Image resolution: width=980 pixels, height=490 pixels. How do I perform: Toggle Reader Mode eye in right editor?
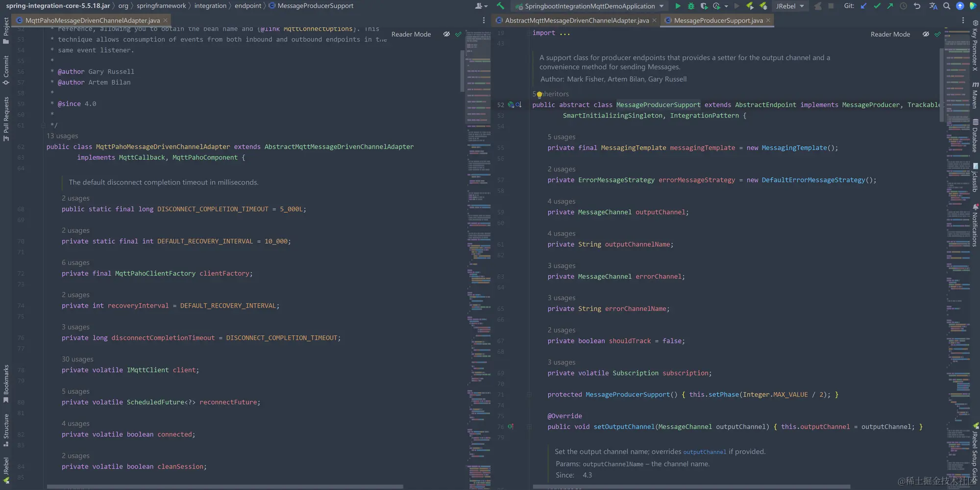(926, 34)
